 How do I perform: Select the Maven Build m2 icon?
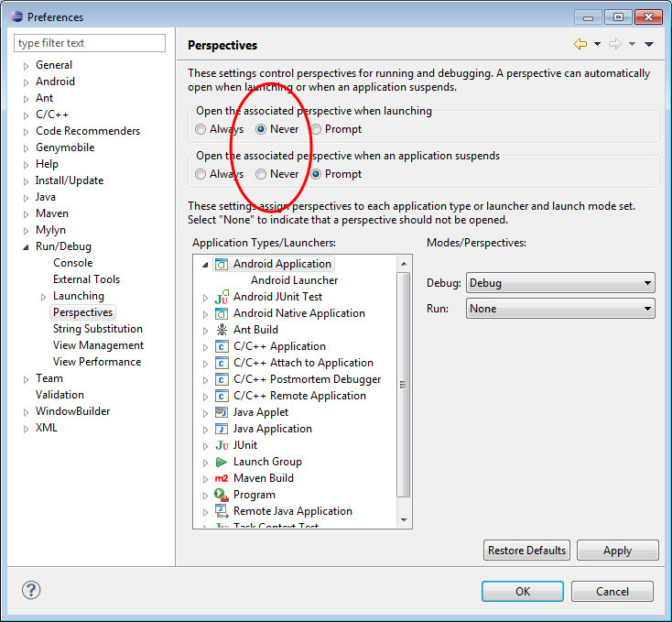click(222, 478)
